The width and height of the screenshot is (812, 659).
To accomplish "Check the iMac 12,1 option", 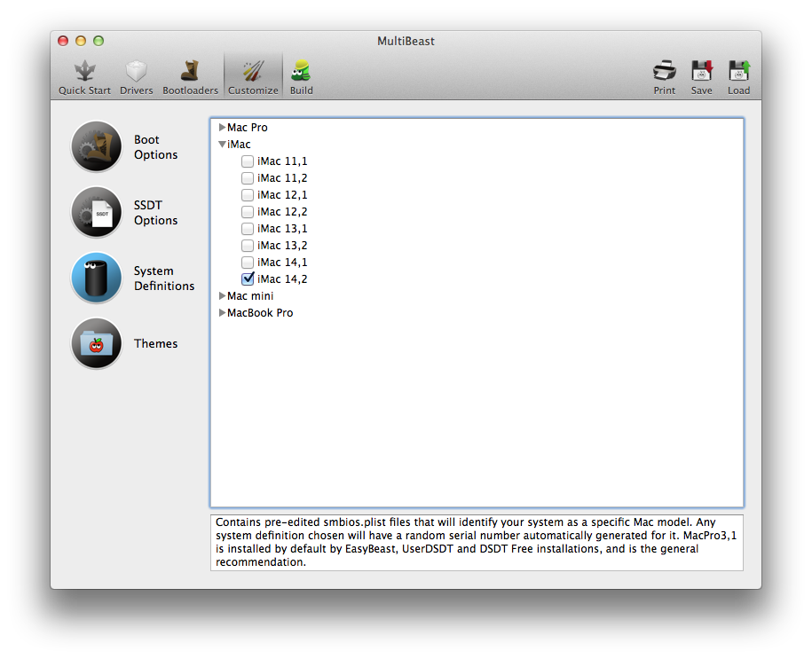I will point(248,195).
